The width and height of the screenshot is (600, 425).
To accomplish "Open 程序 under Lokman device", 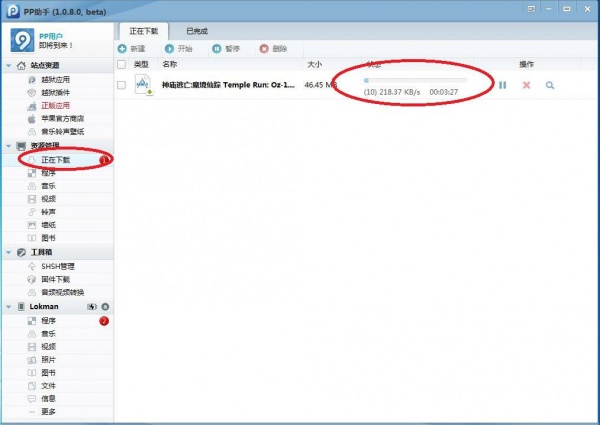I will [49, 321].
